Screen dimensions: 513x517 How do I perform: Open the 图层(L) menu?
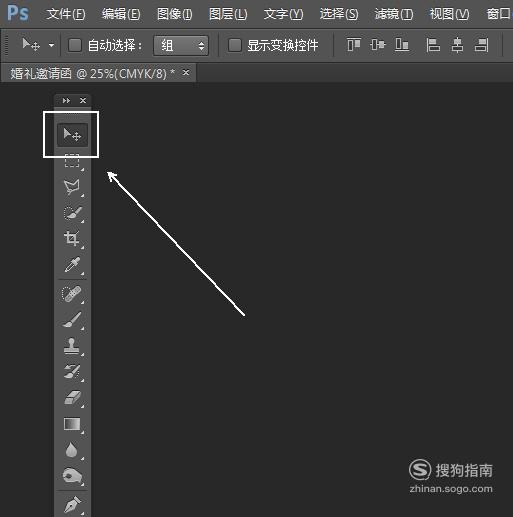(228, 14)
